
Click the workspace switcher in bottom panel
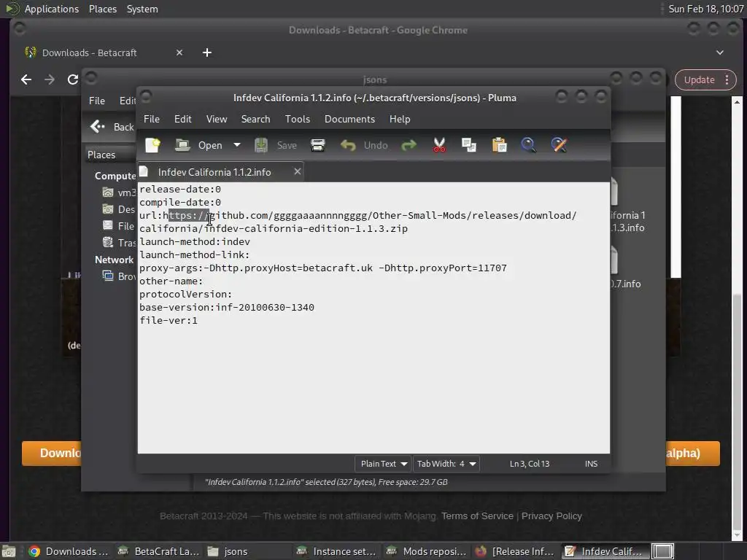(x=662, y=551)
